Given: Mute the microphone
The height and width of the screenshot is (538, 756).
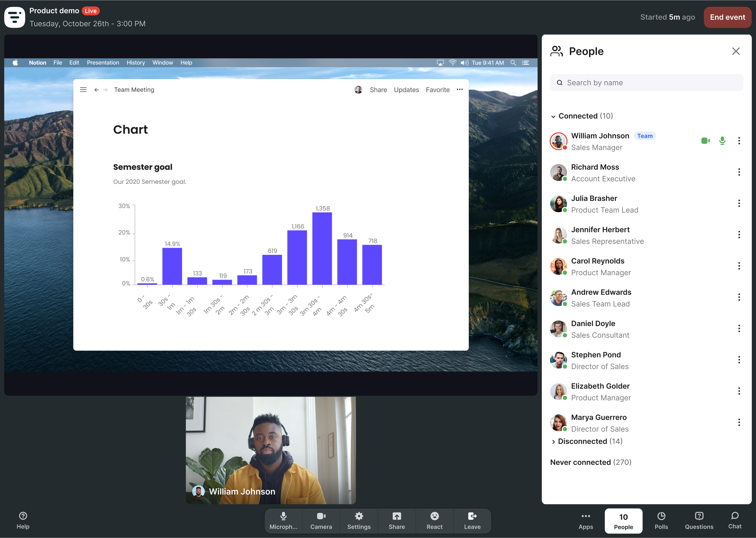Looking at the screenshot, I should (x=283, y=521).
